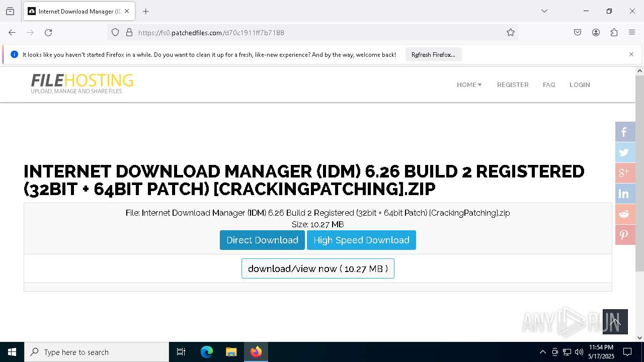Click the shield tracking protection icon

tap(115, 32)
